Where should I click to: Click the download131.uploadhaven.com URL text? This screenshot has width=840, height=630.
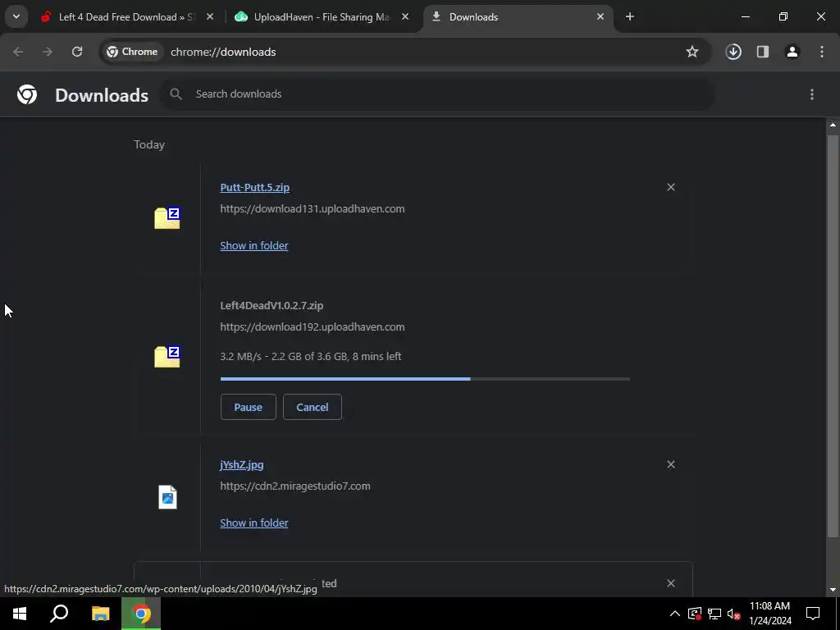coord(313,209)
